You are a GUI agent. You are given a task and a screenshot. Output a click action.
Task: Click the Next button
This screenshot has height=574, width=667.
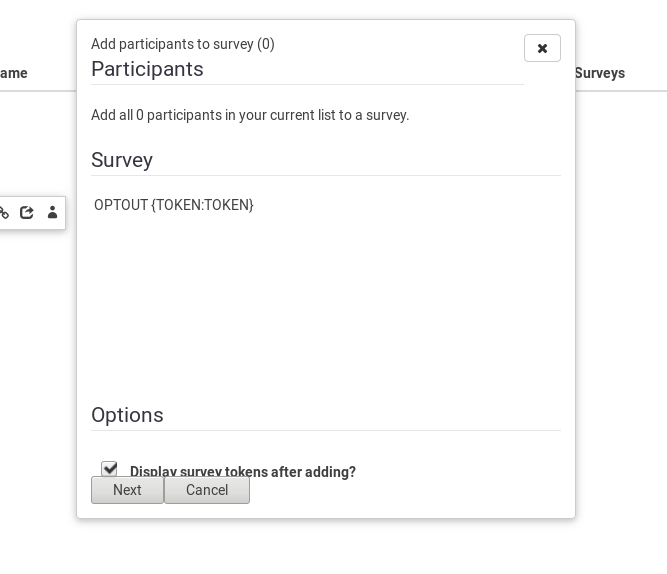coord(127,490)
